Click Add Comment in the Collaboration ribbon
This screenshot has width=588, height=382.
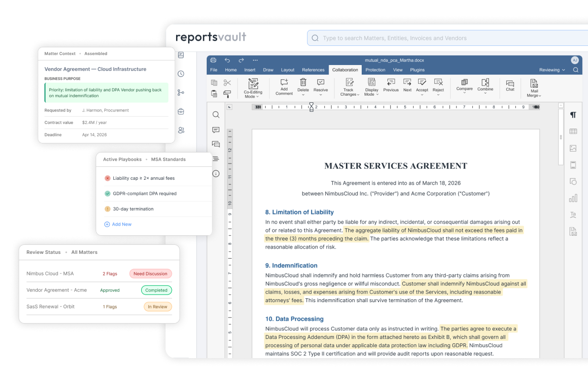(284, 87)
